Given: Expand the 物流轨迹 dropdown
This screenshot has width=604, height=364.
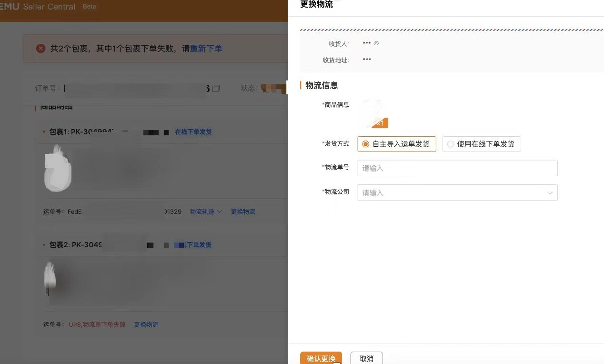Looking at the screenshot, I should [206, 212].
